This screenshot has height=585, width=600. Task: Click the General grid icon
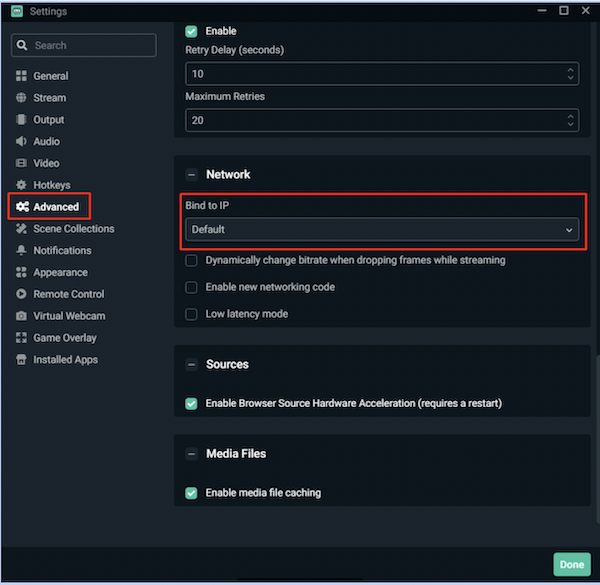pyautogui.click(x=21, y=76)
